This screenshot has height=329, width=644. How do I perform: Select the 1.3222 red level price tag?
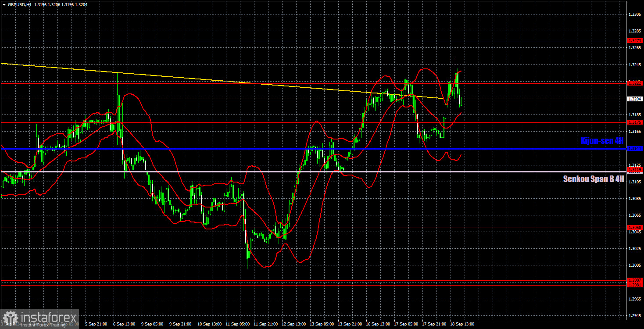pyautogui.click(x=635, y=82)
